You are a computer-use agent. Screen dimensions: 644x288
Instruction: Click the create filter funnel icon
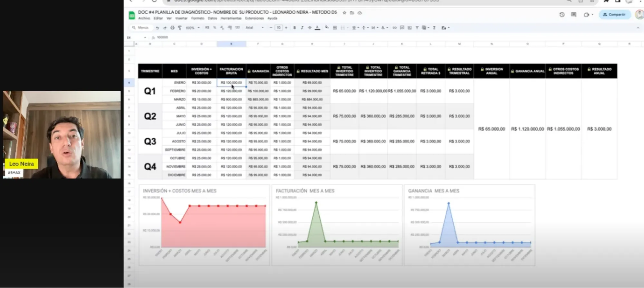click(x=417, y=28)
